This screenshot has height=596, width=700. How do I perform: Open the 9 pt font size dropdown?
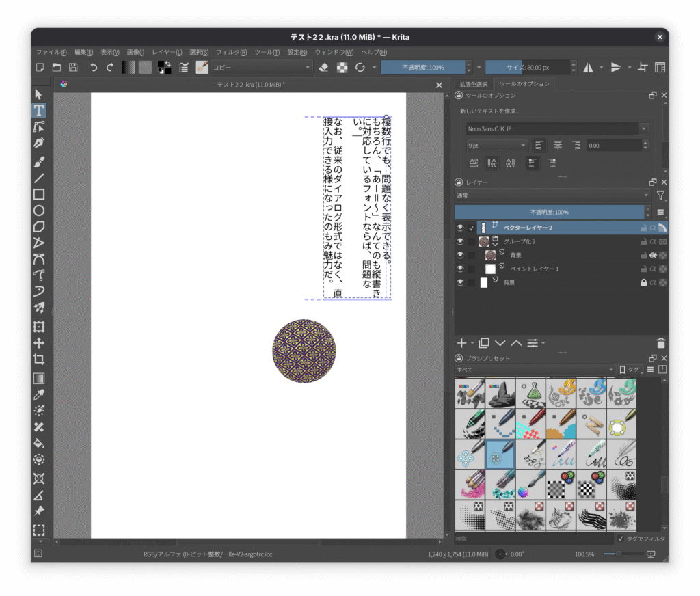pyautogui.click(x=496, y=146)
